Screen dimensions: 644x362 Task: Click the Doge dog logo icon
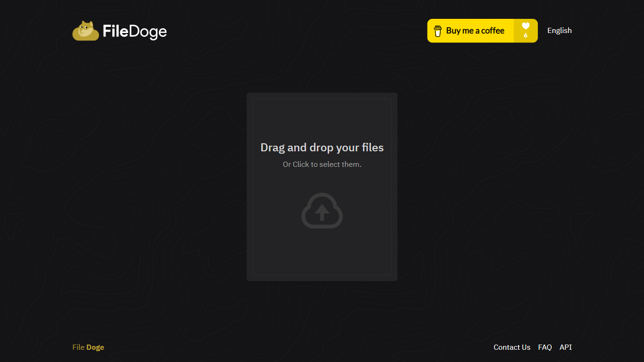pos(85,31)
